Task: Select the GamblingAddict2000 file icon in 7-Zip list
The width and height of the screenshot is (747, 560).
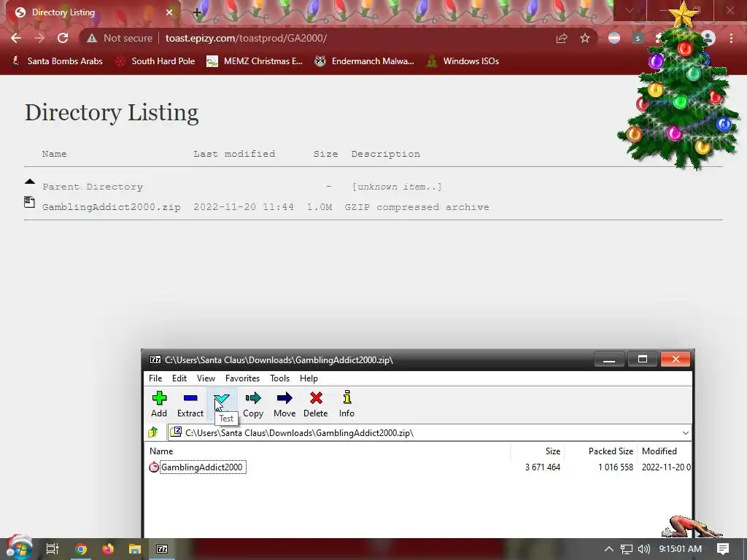Action: pos(153,467)
